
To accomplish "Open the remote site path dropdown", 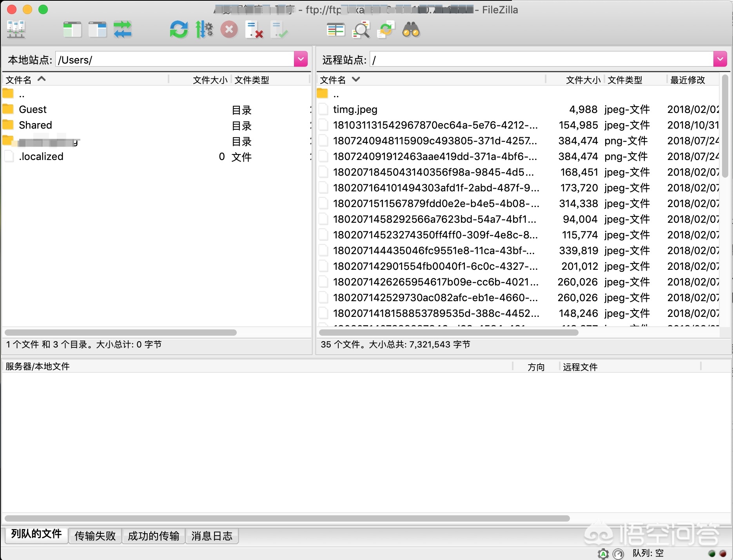I will (720, 59).
